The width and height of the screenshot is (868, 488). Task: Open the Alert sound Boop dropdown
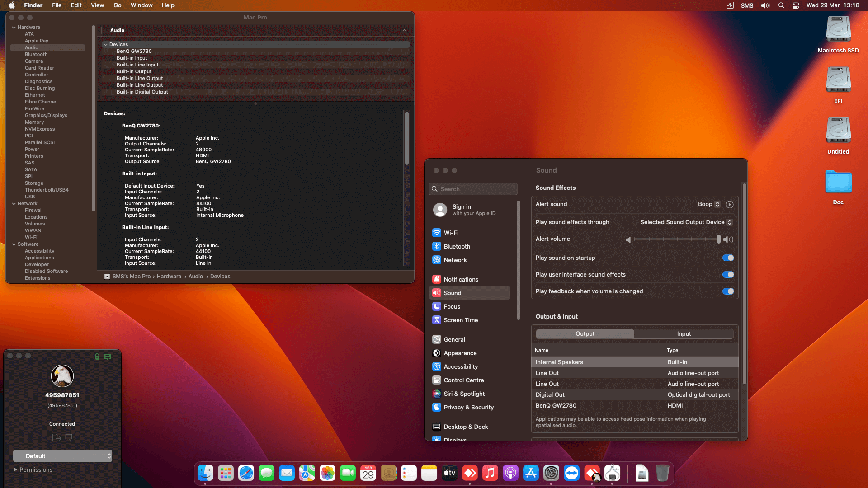(709, 204)
